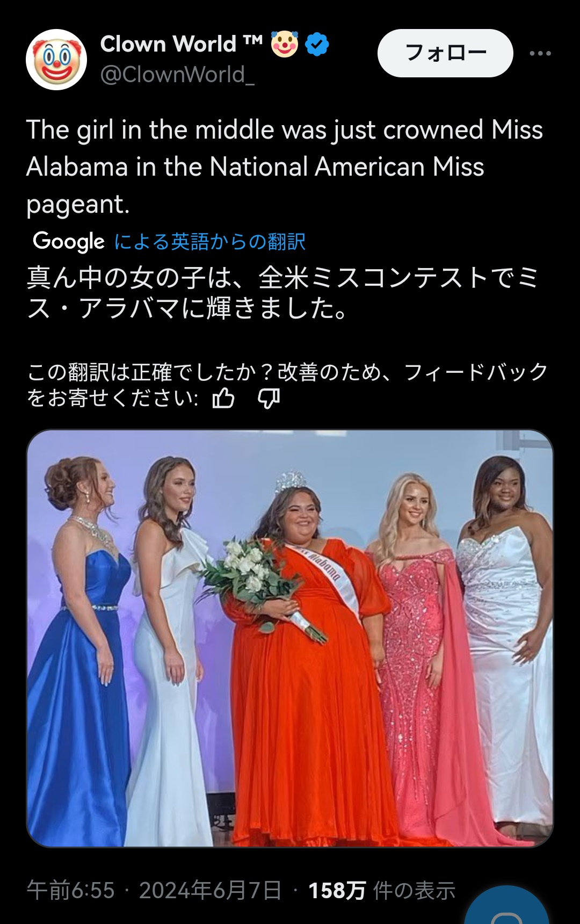Open the による英語からの翻訳 link
Image resolution: width=580 pixels, height=924 pixels.
click(x=210, y=241)
